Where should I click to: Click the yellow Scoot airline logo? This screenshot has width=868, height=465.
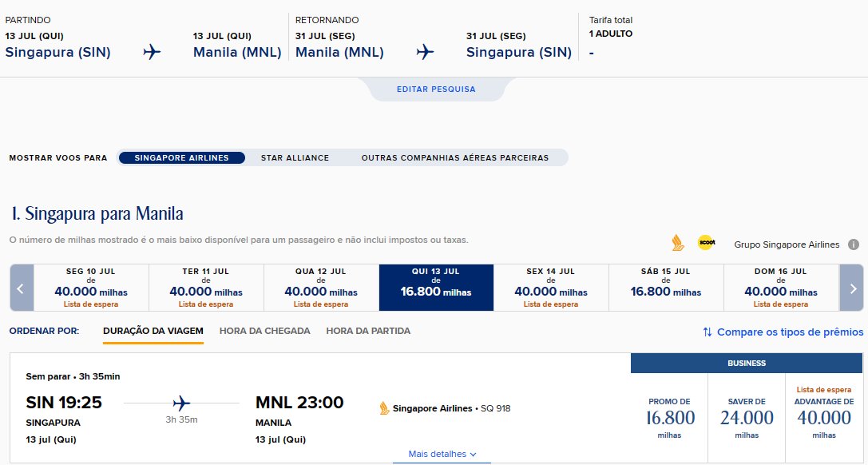(x=707, y=242)
